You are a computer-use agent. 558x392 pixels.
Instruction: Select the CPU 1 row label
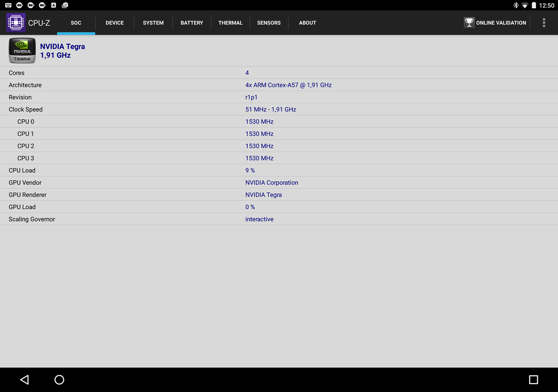(x=26, y=134)
